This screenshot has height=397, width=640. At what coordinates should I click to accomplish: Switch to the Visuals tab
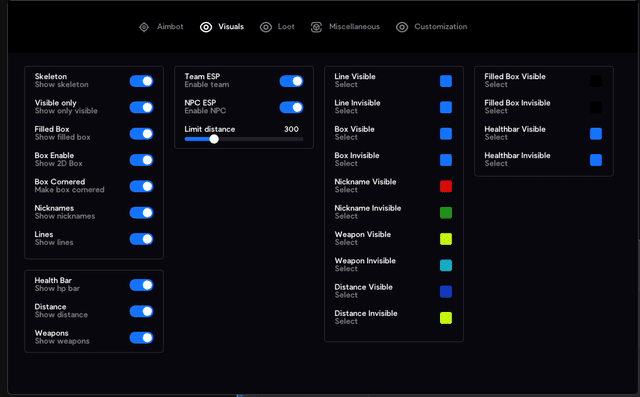tap(222, 27)
